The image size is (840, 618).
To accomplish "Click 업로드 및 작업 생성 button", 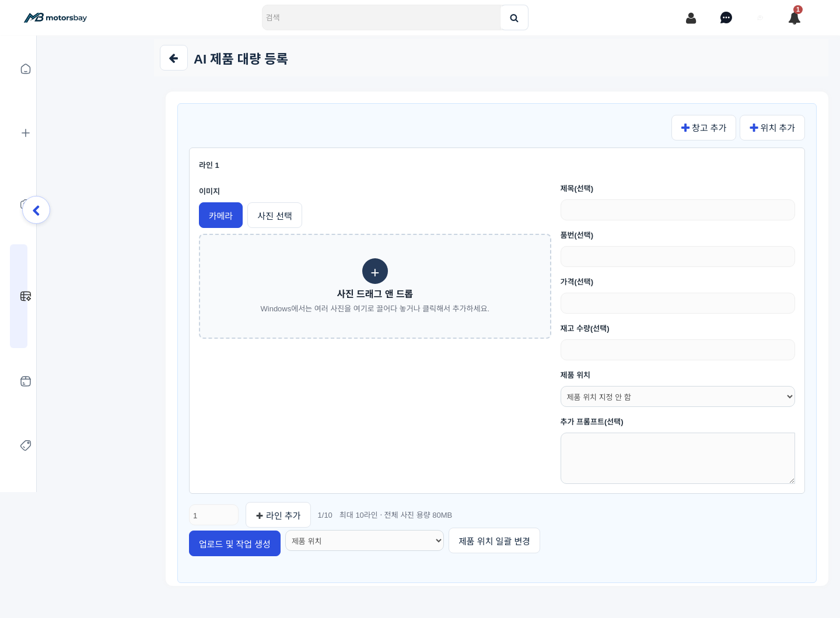I will click(235, 543).
